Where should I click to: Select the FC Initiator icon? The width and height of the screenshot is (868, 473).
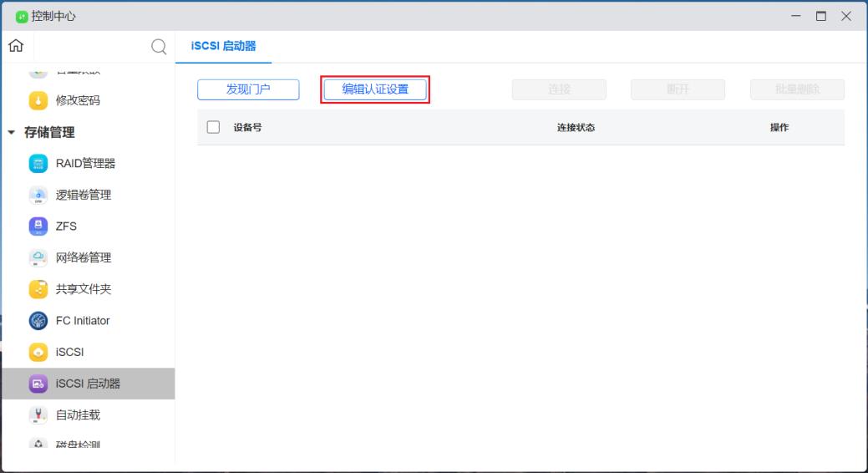click(39, 321)
